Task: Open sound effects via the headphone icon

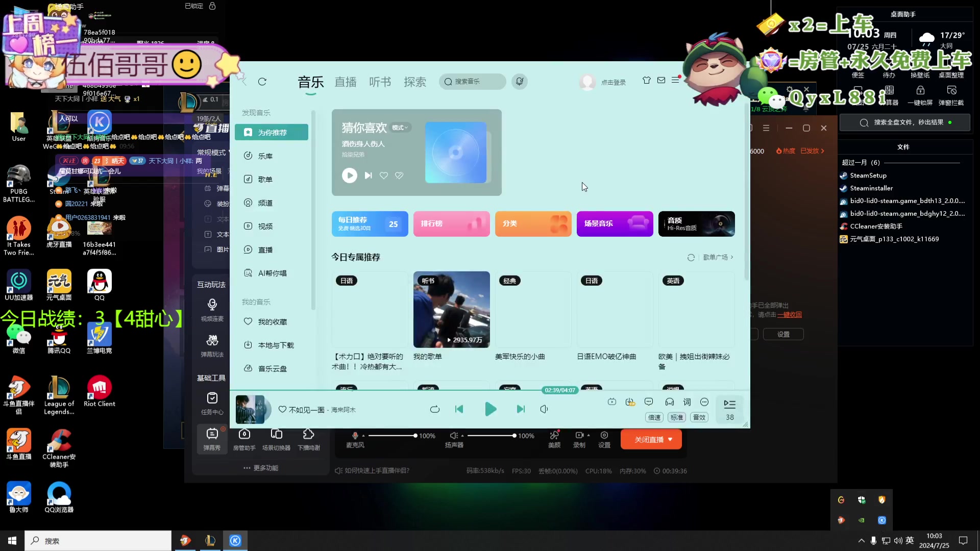Action: coord(669,402)
